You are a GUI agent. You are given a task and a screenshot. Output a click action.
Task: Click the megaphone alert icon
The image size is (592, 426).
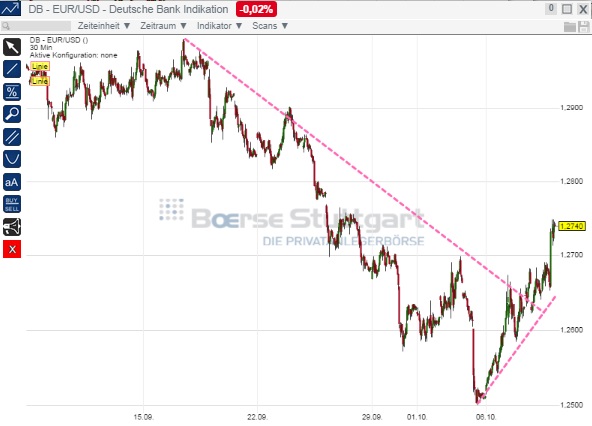(12, 227)
